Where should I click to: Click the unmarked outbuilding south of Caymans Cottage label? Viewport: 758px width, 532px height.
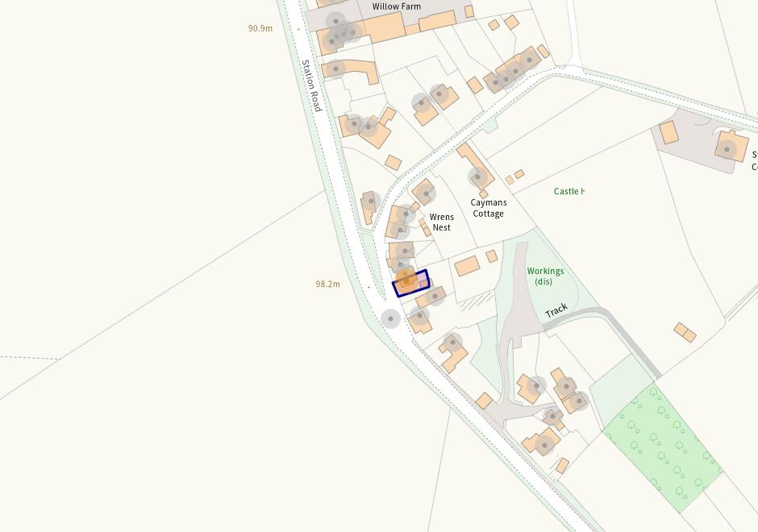467,266
